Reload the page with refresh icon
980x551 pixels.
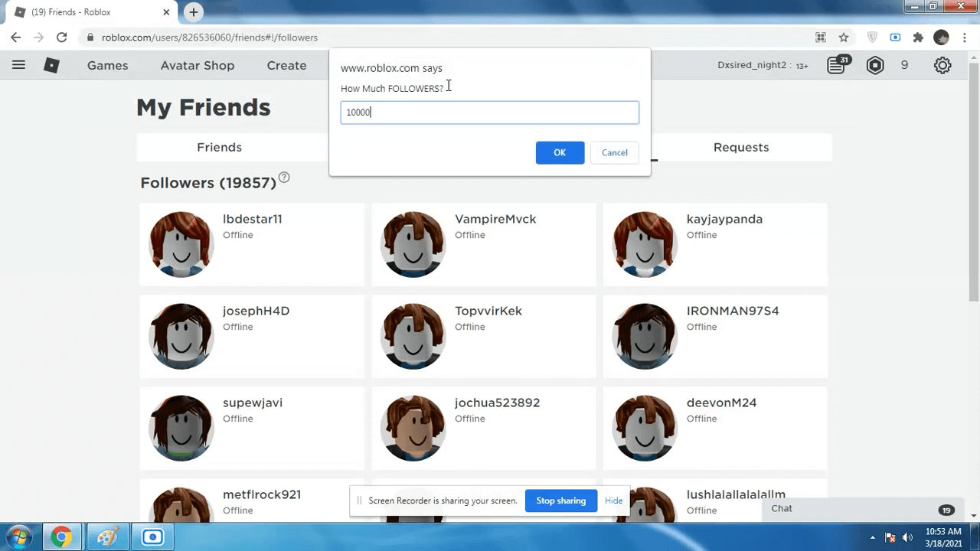pos(61,37)
